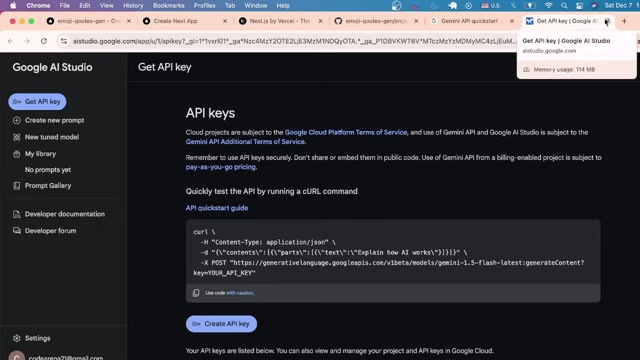The height and width of the screenshot is (360, 640).
Task: Open the History menu
Action: pyautogui.click(x=133, y=6)
